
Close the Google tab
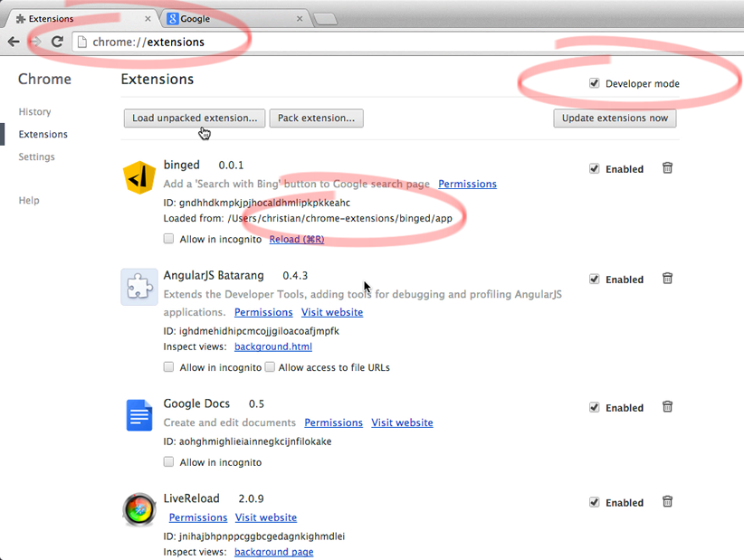[x=300, y=18]
